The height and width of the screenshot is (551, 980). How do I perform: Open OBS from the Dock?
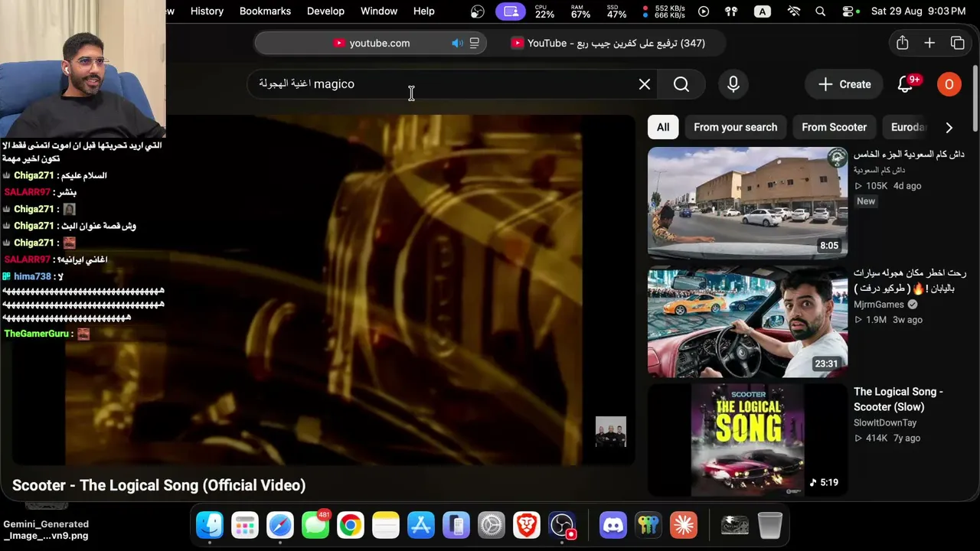pos(563,525)
